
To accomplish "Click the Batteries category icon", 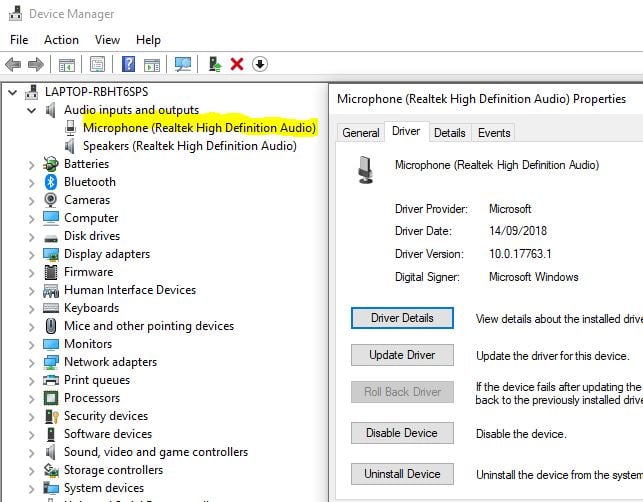I will (50, 164).
